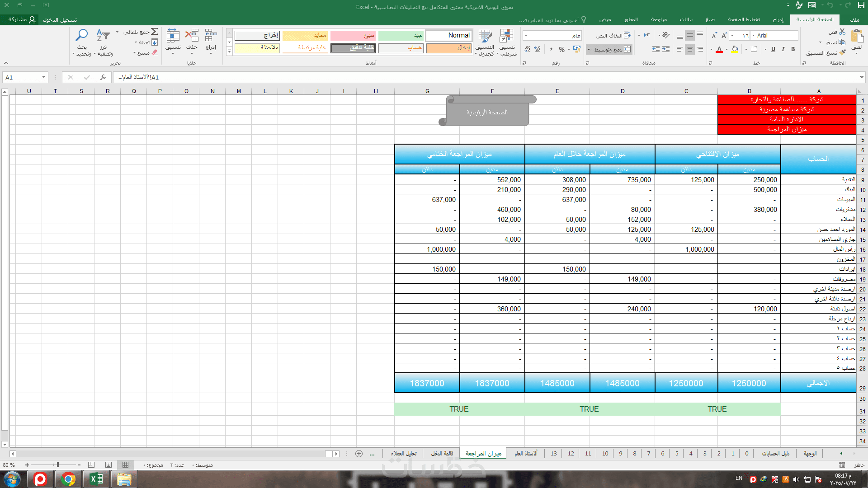Toggle italic formatting button
The width and height of the screenshot is (868, 488).
click(x=783, y=49)
